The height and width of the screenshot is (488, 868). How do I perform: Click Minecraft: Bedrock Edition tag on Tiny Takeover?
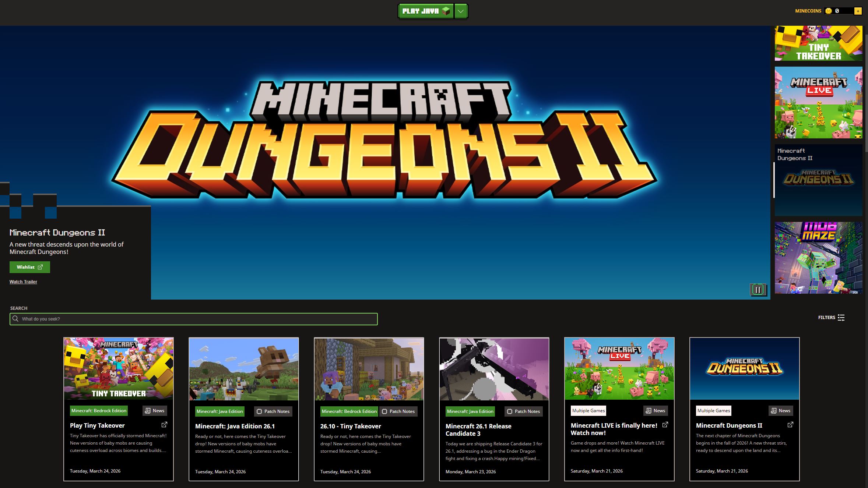pyautogui.click(x=99, y=411)
